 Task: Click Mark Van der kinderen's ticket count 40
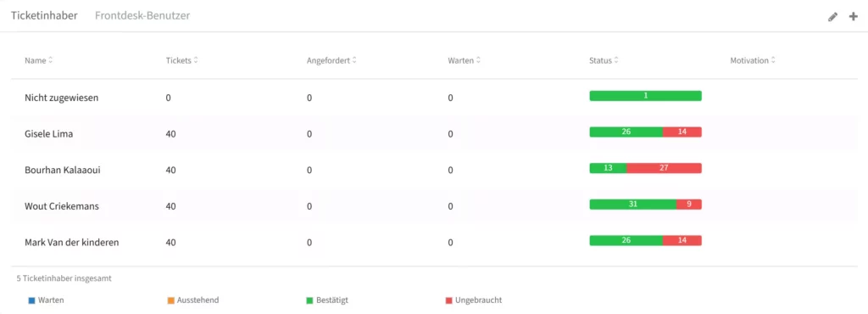point(170,242)
